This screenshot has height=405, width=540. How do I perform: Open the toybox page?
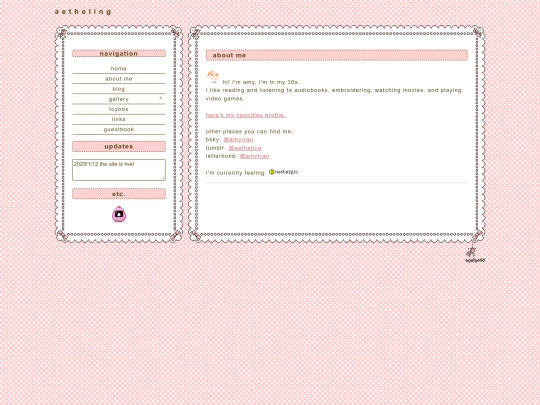[118, 109]
